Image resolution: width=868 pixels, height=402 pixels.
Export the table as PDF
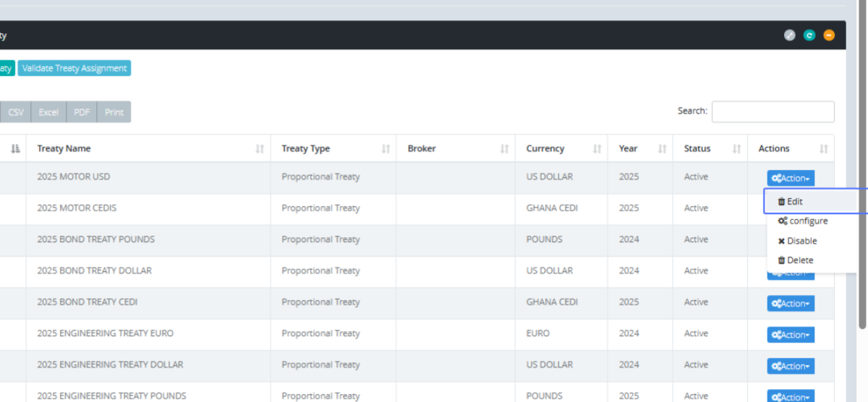pos(82,113)
